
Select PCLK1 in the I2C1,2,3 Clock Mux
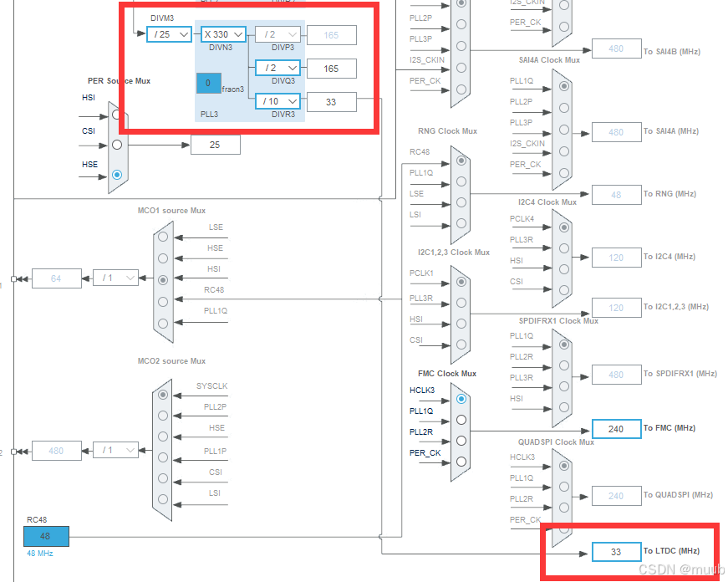(x=461, y=282)
